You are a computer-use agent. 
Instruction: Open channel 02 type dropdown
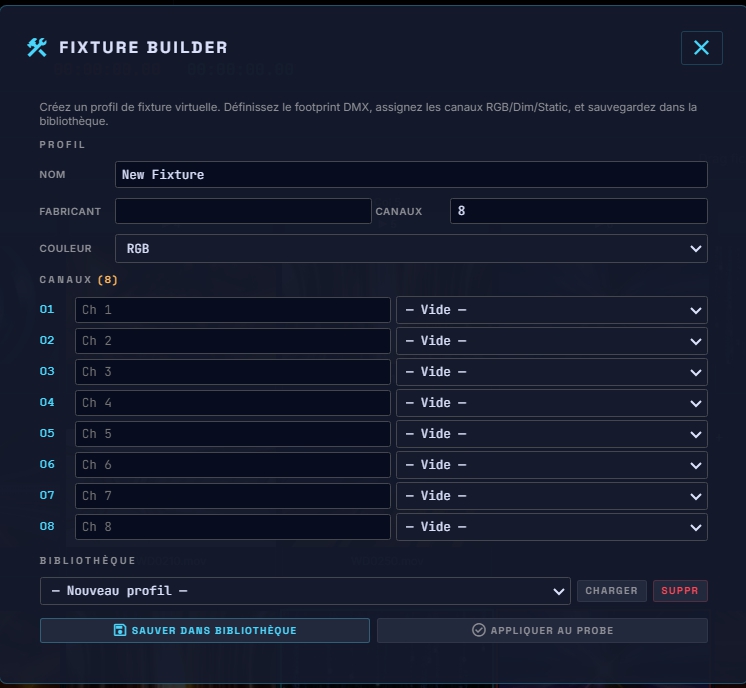(552, 341)
